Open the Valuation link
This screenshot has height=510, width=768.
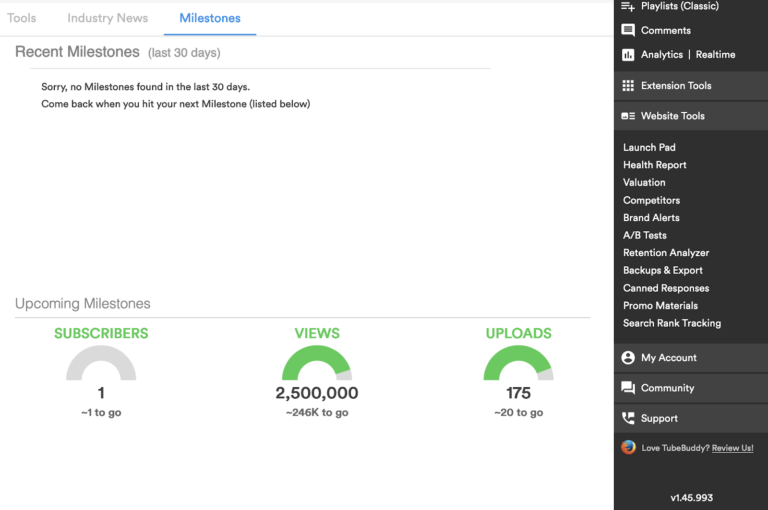[644, 182]
